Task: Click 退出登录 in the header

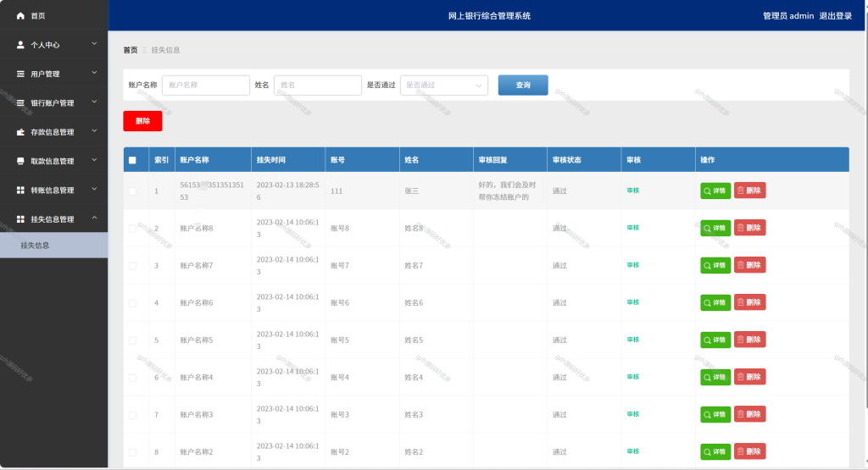Action: [835, 16]
